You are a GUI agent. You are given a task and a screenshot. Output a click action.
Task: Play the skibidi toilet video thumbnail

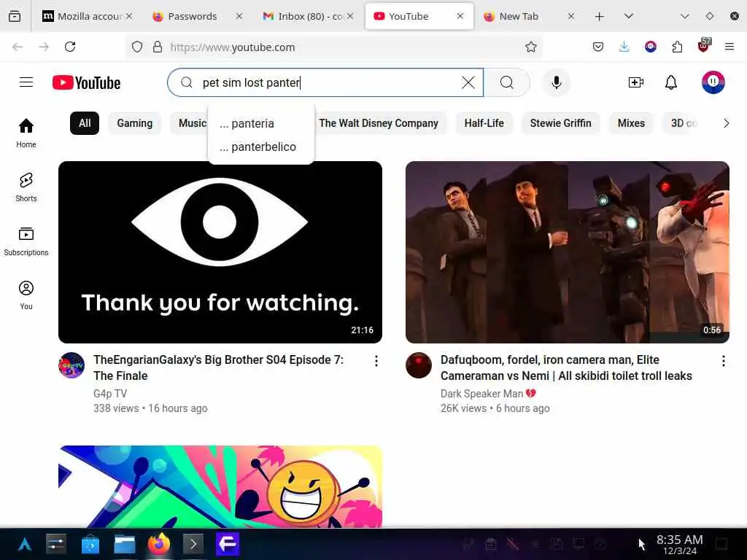pyautogui.click(x=568, y=252)
